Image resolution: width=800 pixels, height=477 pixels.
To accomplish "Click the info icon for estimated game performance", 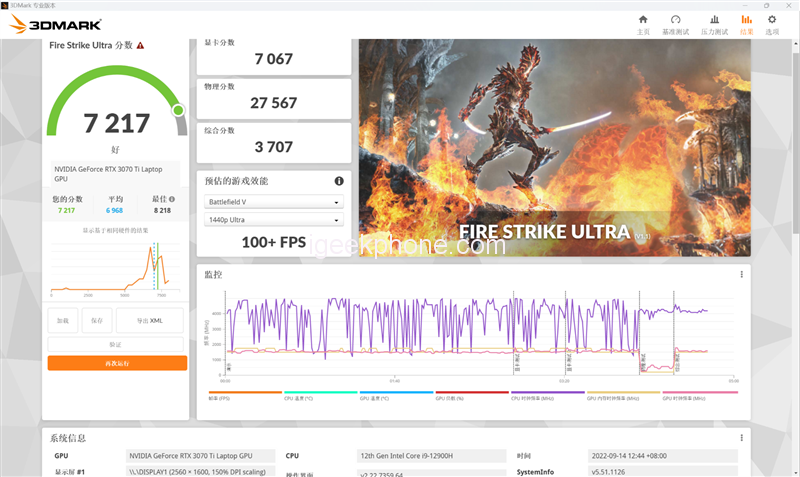I will [339, 181].
